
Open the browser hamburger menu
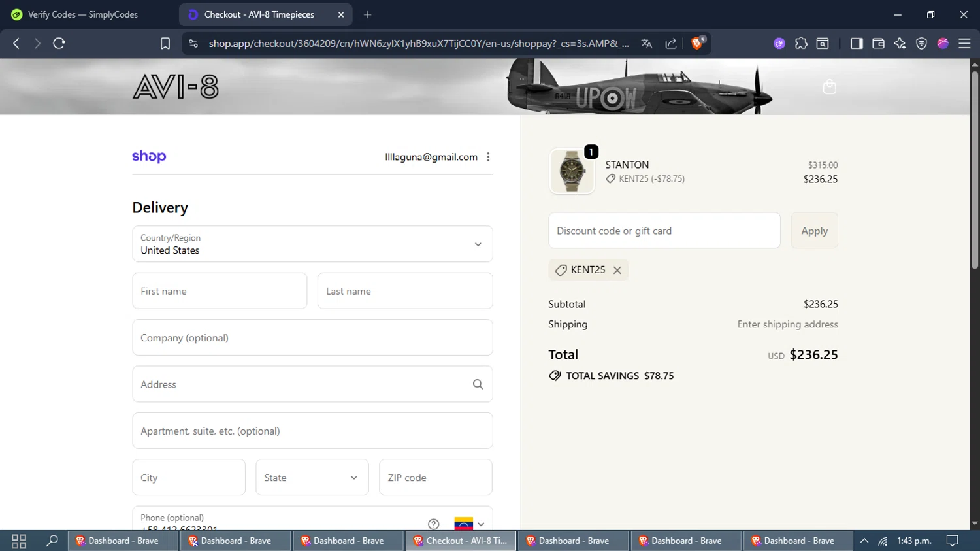pyautogui.click(x=964, y=43)
